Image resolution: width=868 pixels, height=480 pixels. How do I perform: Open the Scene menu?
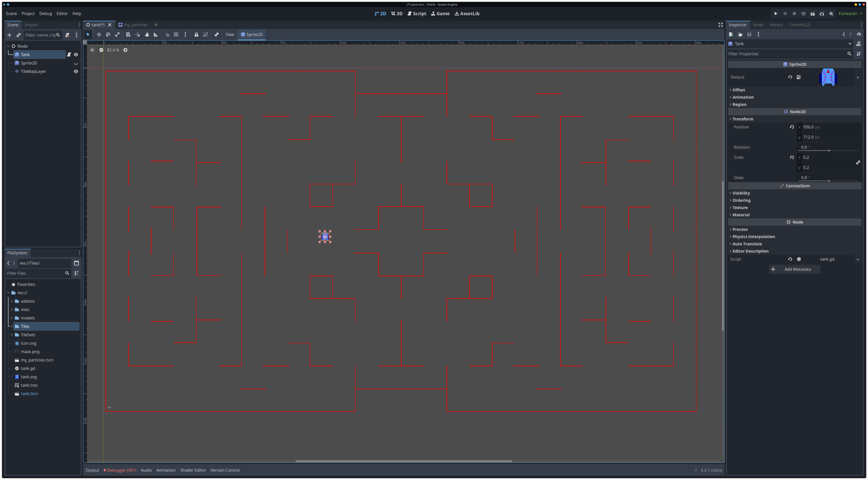pyautogui.click(x=11, y=13)
